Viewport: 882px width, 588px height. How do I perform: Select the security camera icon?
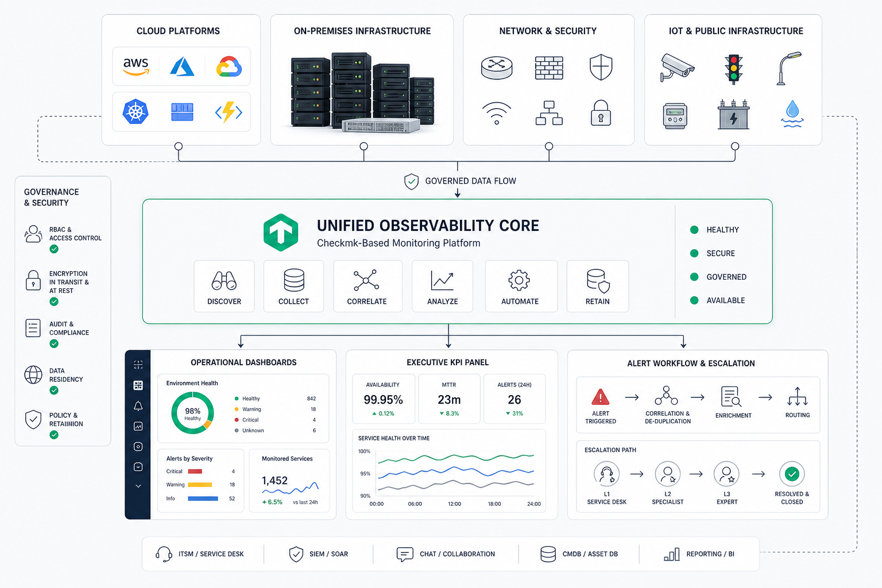pyautogui.click(x=677, y=68)
